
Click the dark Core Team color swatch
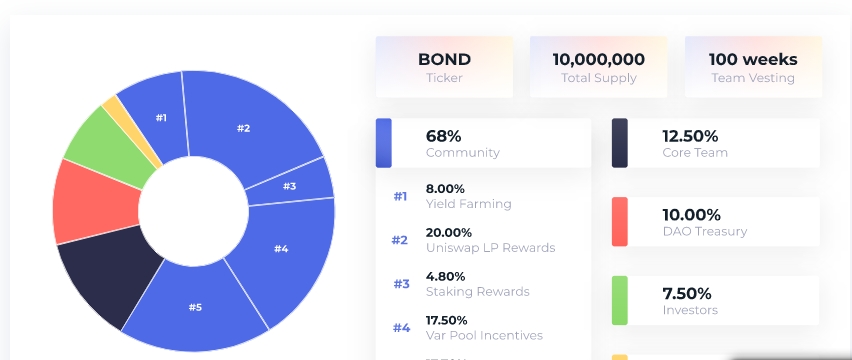pos(619,143)
